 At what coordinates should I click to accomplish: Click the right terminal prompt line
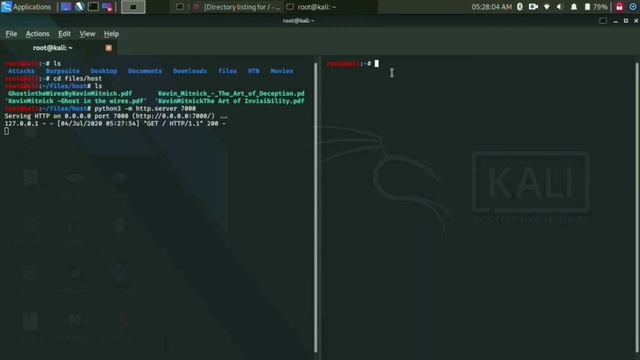(353, 64)
